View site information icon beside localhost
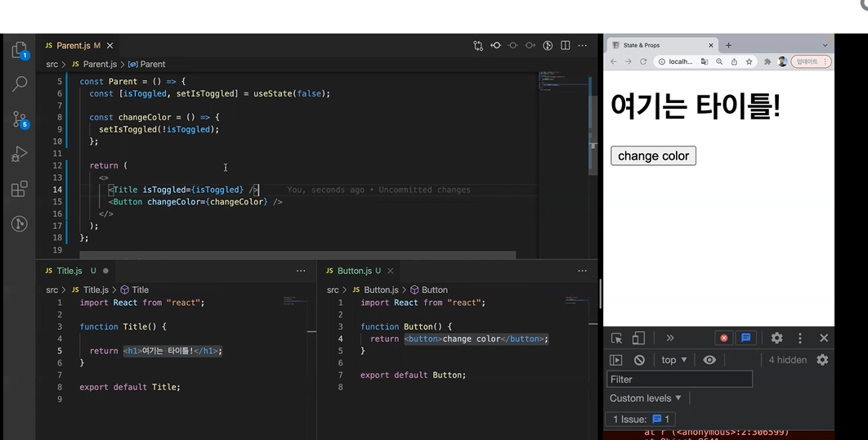 click(x=661, y=61)
